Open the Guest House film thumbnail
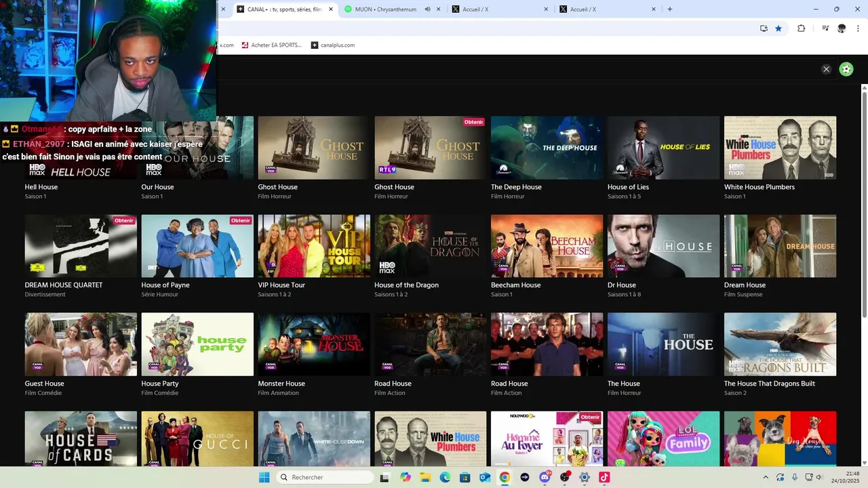This screenshot has width=868, height=488. pos(81,344)
